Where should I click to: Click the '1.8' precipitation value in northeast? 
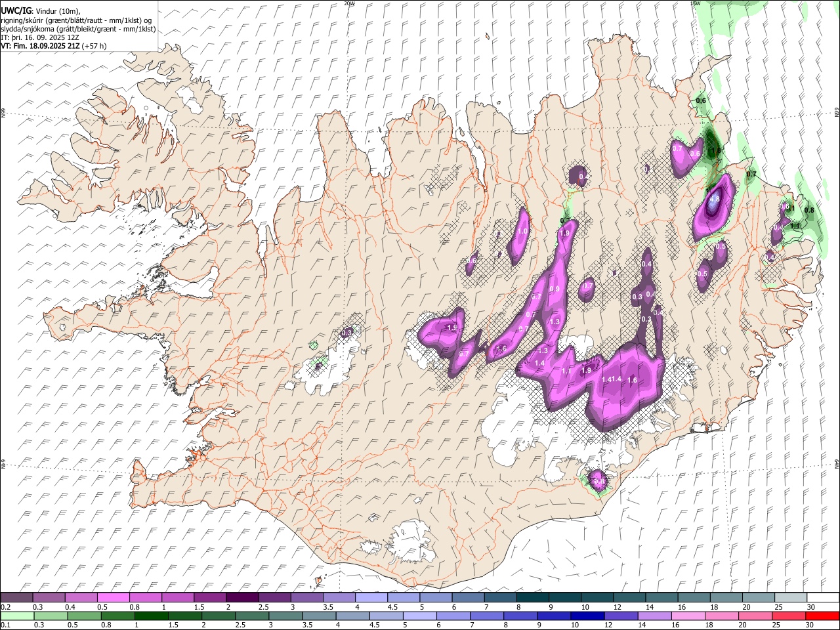[716, 150]
